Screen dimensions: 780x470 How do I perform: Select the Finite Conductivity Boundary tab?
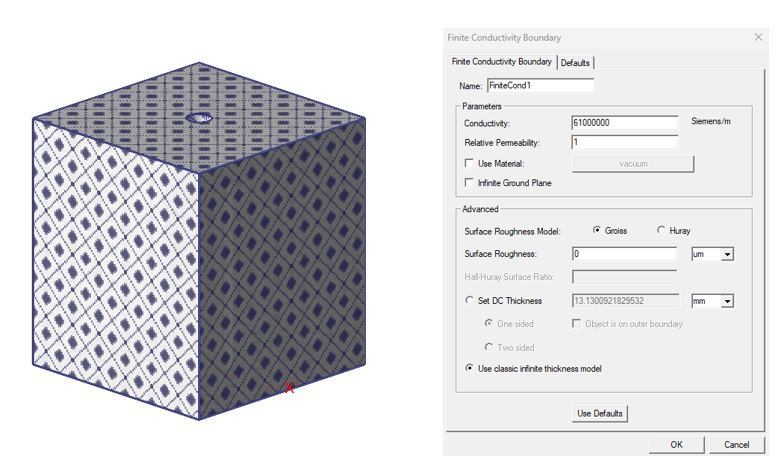[x=501, y=62]
